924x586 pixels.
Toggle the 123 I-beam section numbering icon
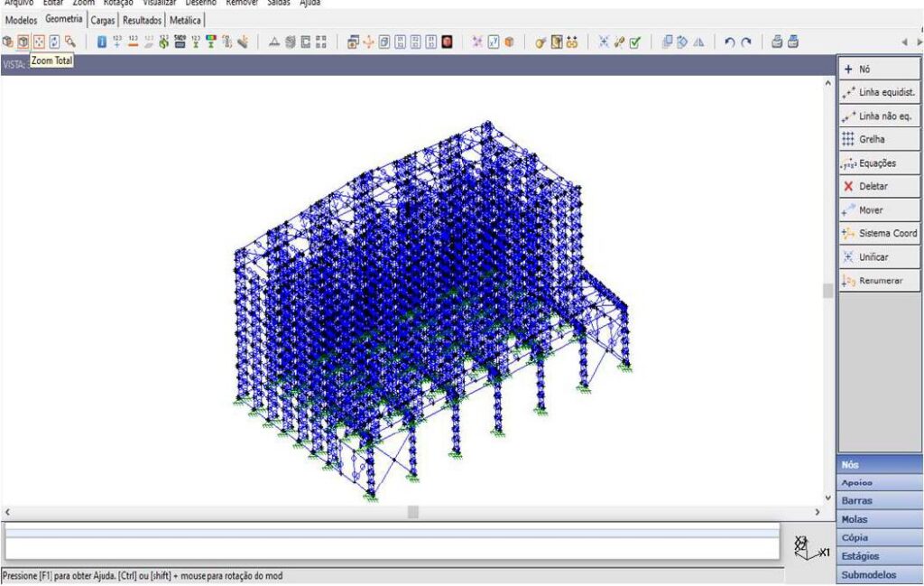coord(196,42)
